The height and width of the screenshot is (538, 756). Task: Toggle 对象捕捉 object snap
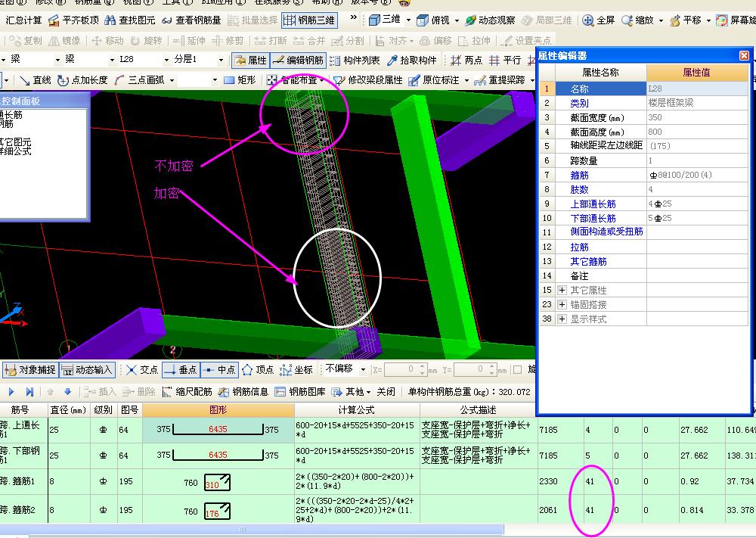(x=30, y=370)
